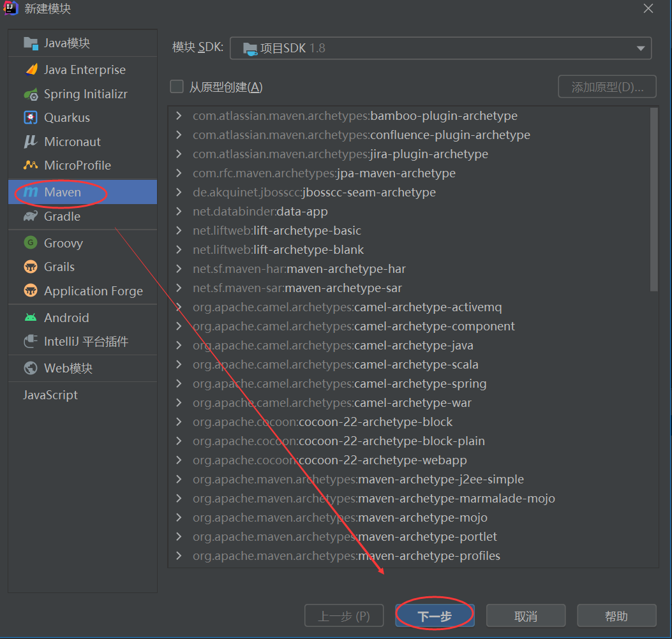Screen dimensions: 672x639
Task: Expand the jira-plugin-archetype node
Action: (x=179, y=154)
